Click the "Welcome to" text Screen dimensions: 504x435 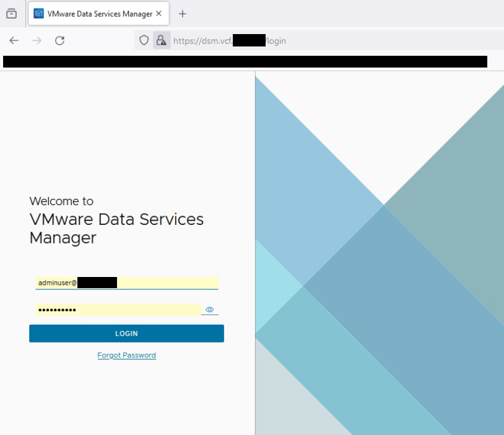[61, 201]
